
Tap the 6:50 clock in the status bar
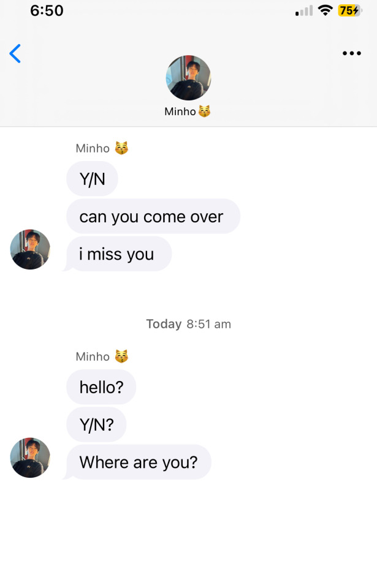pos(47,10)
